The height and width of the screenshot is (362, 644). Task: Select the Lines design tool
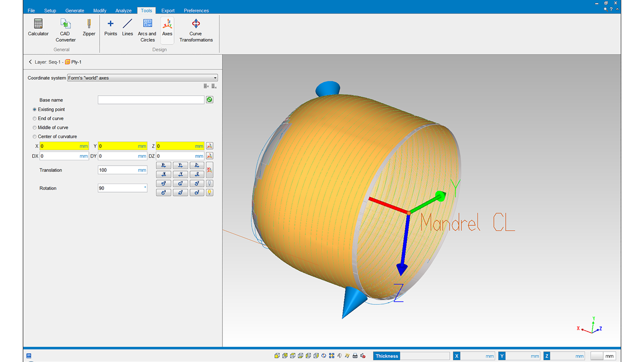coord(127,28)
